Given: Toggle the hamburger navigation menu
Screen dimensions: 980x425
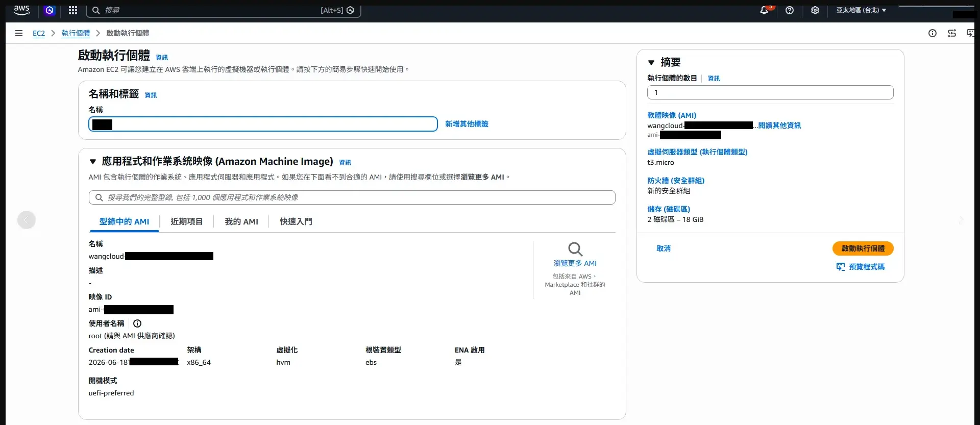Looking at the screenshot, I should (x=19, y=33).
